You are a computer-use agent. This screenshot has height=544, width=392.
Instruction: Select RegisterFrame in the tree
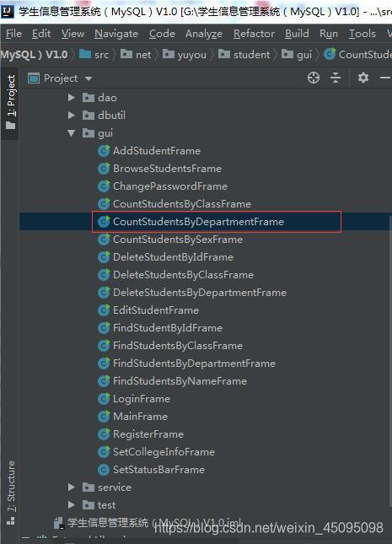pyautogui.click(x=148, y=434)
